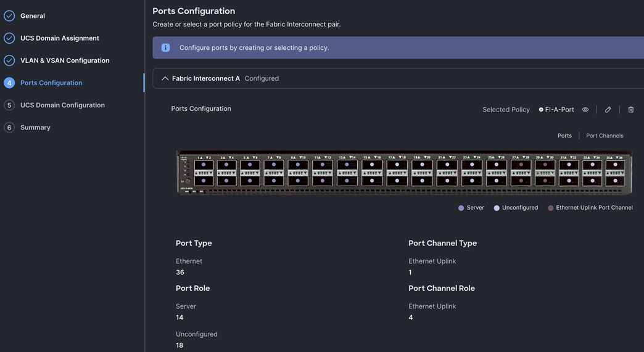Select unconfigured port 22 on the chassis
This screenshot has height=352, width=644.
(x=447, y=181)
